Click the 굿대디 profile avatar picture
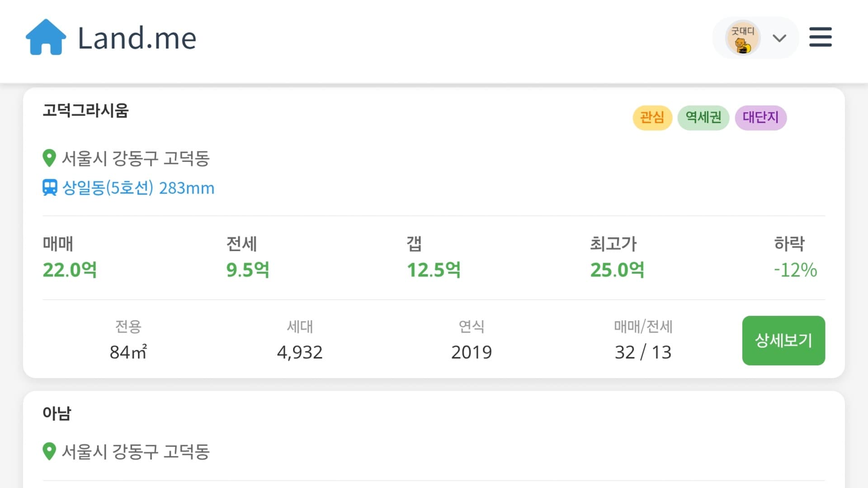Screen dimensions: 868x488 tap(744, 38)
